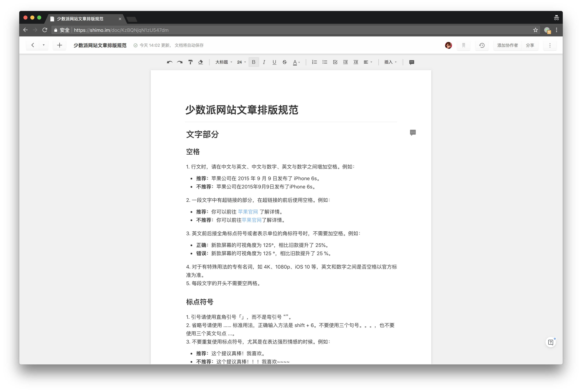This screenshot has height=392, width=582.
Task: Expand the dropdown next to back arrow
Action: (44, 45)
